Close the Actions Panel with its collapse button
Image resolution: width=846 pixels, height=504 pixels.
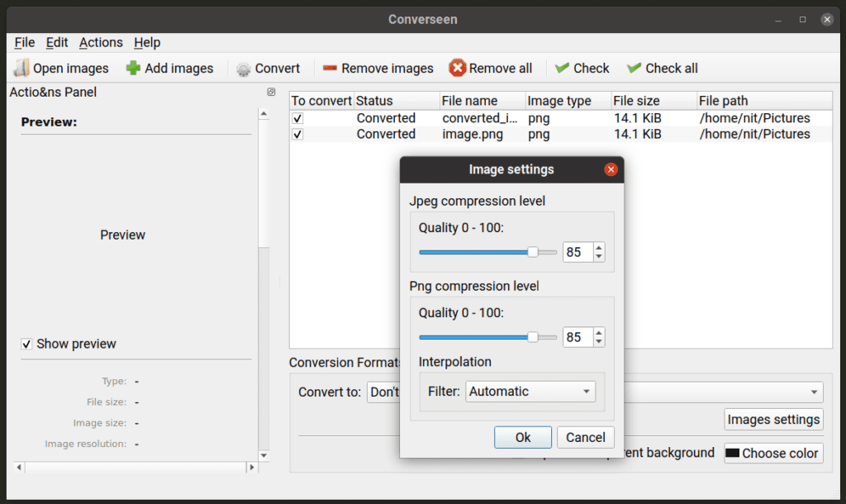(x=271, y=92)
